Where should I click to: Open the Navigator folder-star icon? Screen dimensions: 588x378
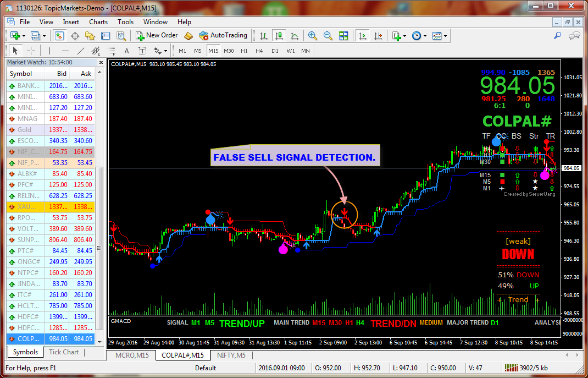pos(90,36)
